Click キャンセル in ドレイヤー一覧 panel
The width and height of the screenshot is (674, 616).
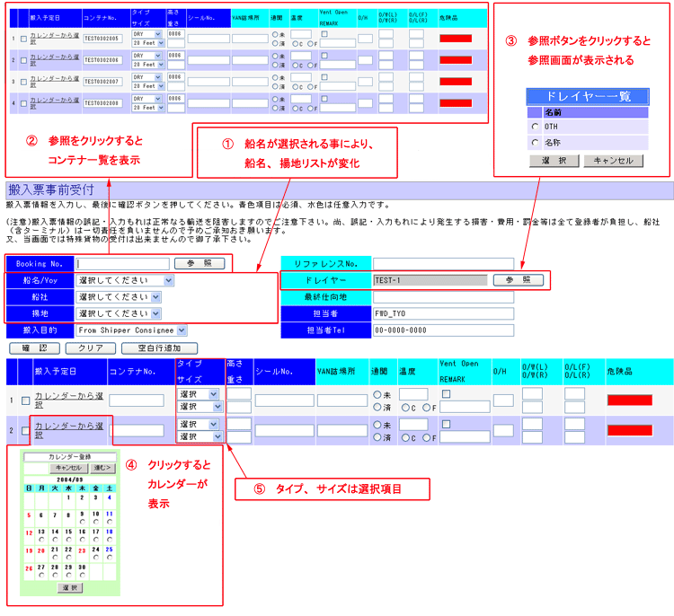pyautogui.click(x=613, y=161)
